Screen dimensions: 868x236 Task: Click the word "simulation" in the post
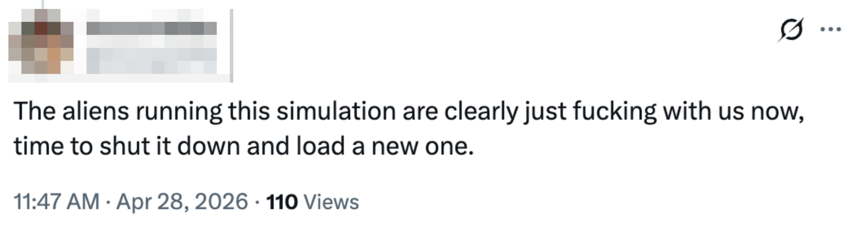pyautogui.click(x=336, y=111)
